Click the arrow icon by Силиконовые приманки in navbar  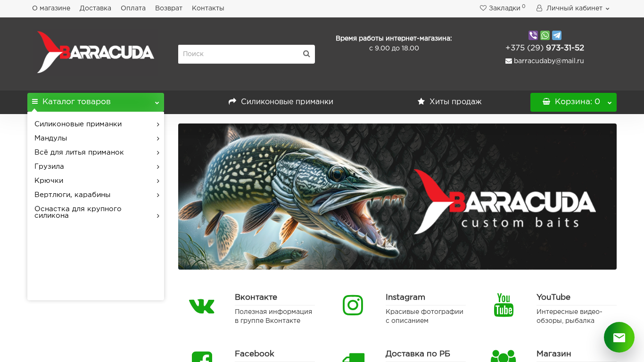(x=232, y=101)
